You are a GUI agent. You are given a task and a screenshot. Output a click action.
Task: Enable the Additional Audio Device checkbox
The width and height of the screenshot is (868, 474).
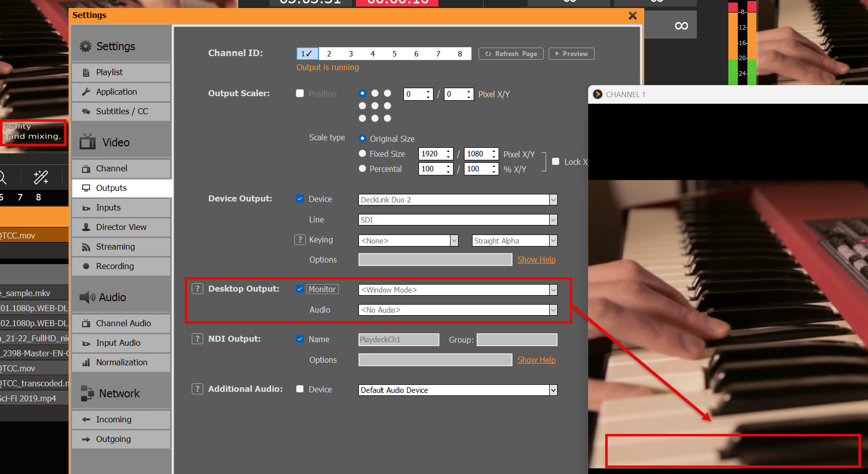300,389
